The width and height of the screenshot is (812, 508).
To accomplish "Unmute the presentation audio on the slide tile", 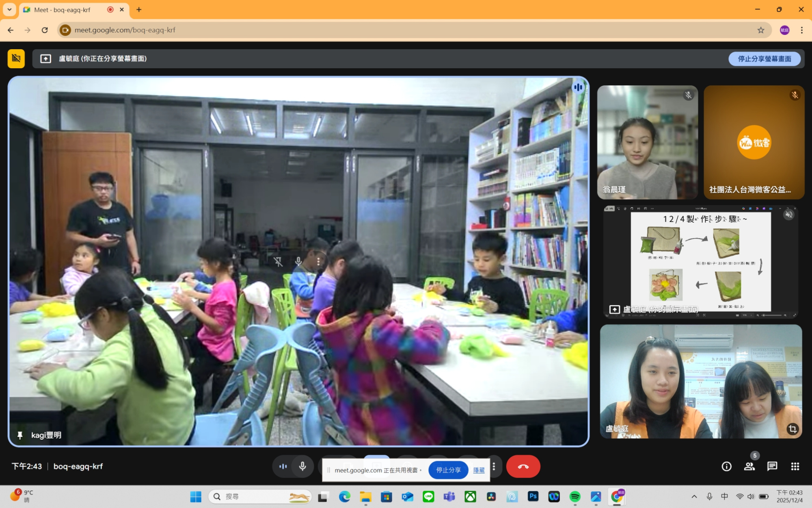I will click(788, 215).
